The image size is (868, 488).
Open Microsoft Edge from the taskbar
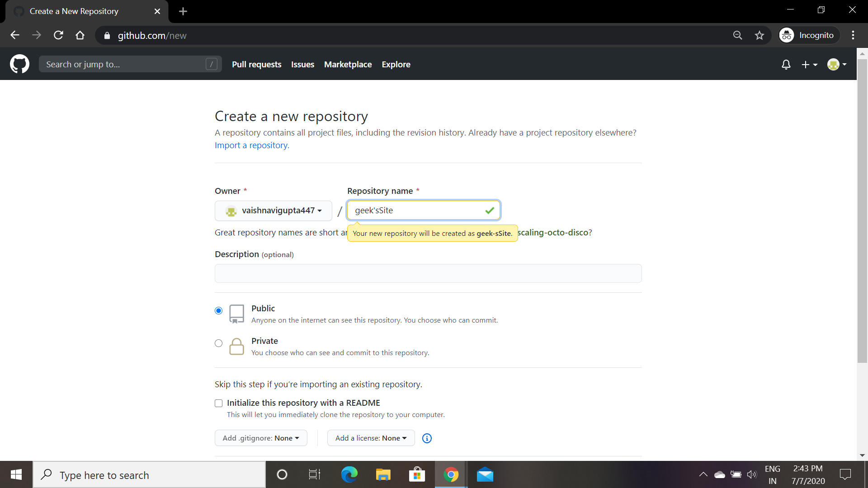point(349,474)
